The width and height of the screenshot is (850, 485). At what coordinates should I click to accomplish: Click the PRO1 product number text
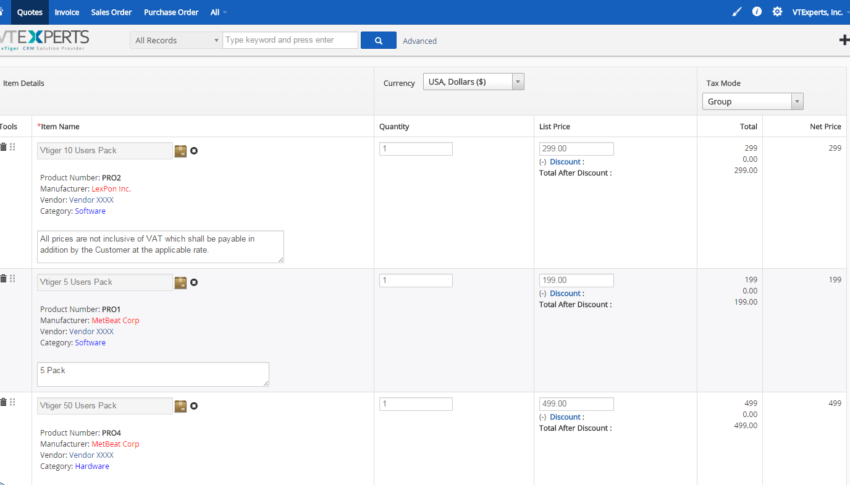(111, 309)
